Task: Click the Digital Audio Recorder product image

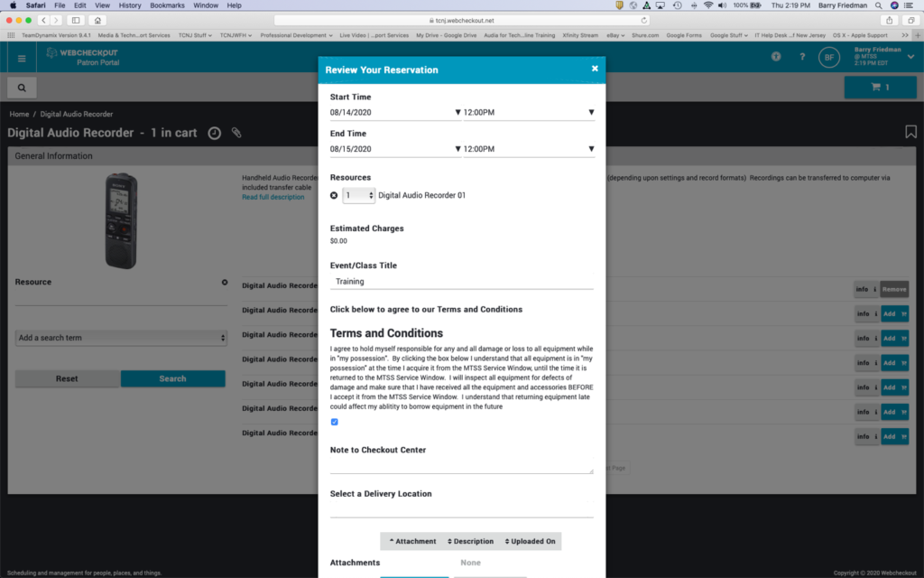Action: pos(121,220)
